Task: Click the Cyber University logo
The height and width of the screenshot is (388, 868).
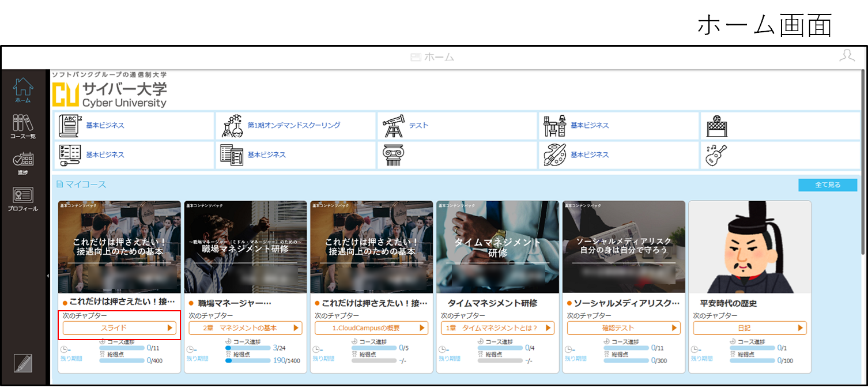Action: coord(110,90)
